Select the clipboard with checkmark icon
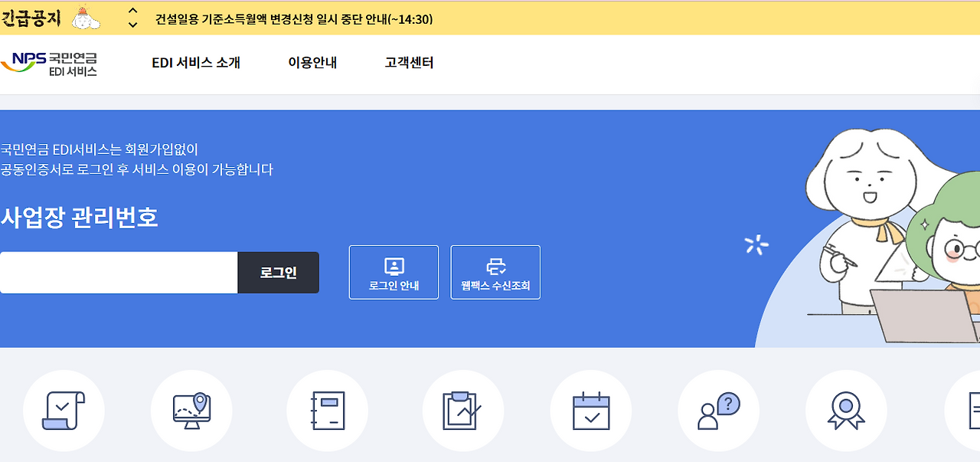980x462 pixels. [x=462, y=410]
